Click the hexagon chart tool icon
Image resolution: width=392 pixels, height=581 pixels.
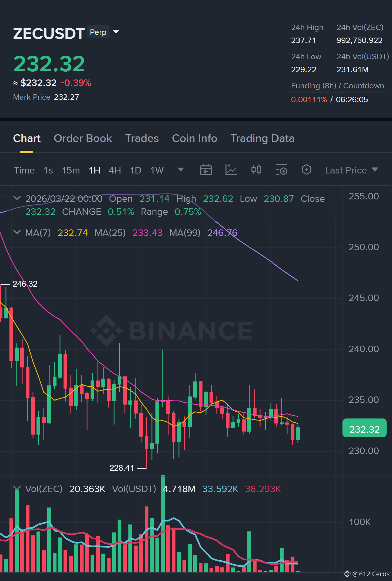pyautogui.click(x=306, y=170)
